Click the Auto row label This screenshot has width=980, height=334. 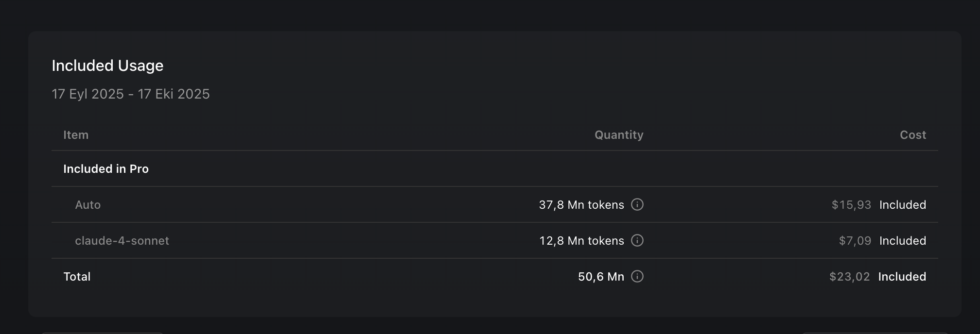tap(88, 205)
